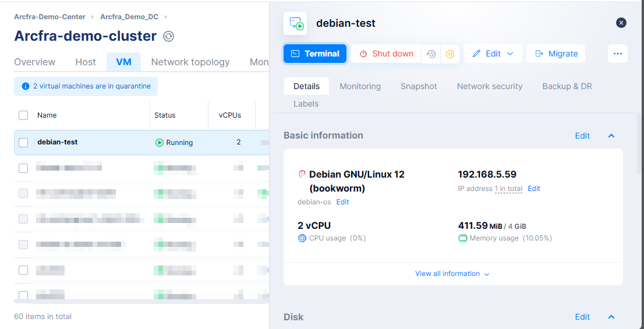Switch to the Monitoring tab
644x329 pixels.
360,86
